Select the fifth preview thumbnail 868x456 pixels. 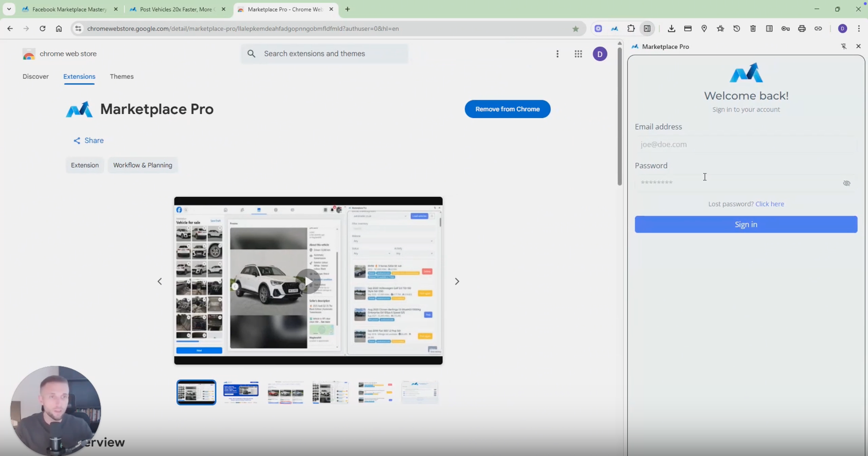point(375,392)
